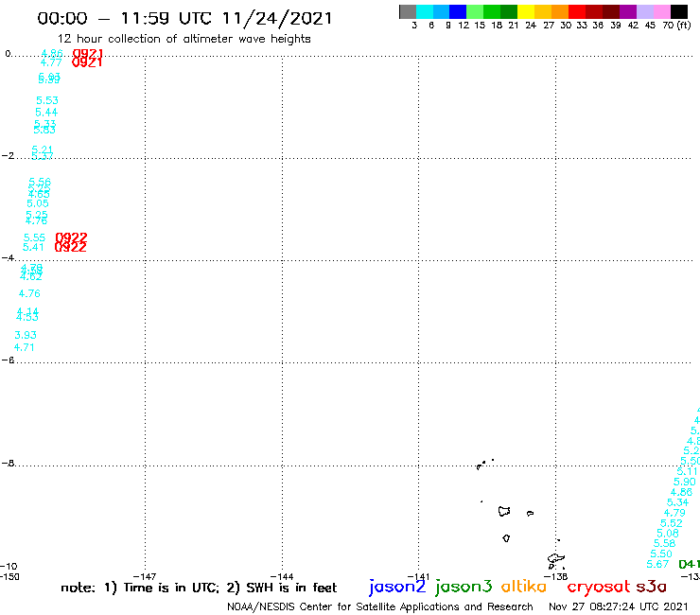This screenshot has width=700, height=615.
Task: Click the latitude axis label -2
Action: [x=8, y=156]
